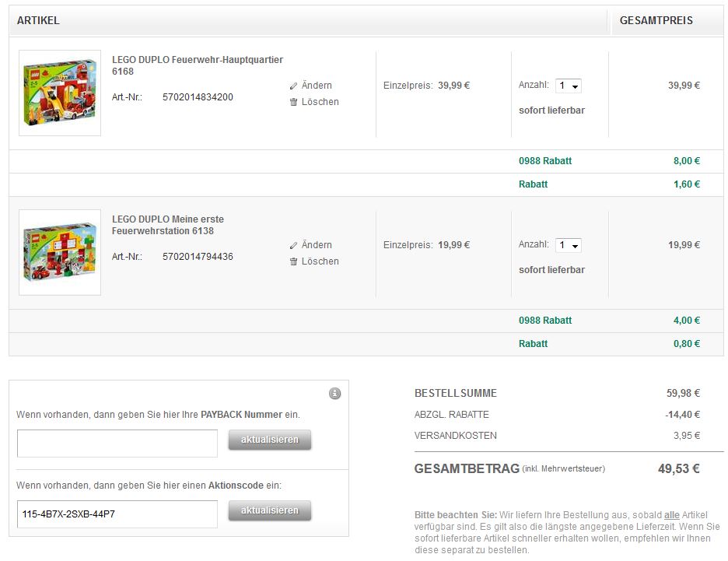Open the quantity selector for set 6138

pos(569,244)
